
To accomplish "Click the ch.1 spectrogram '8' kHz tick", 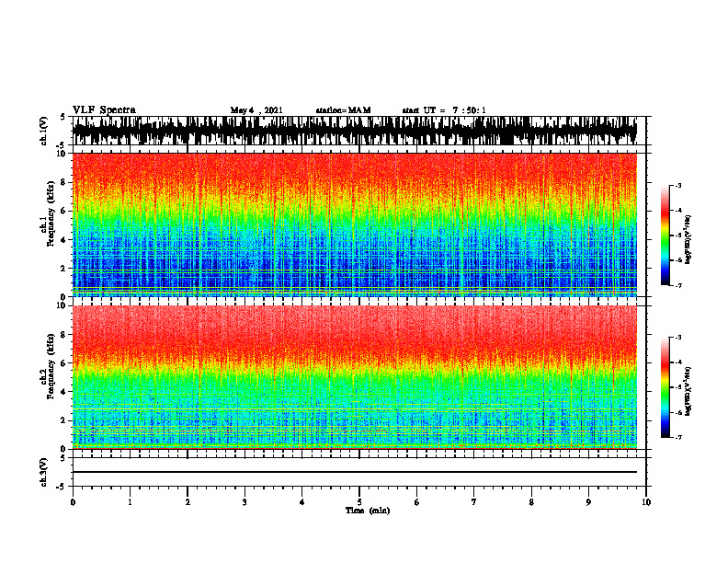I will (x=63, y=182).
